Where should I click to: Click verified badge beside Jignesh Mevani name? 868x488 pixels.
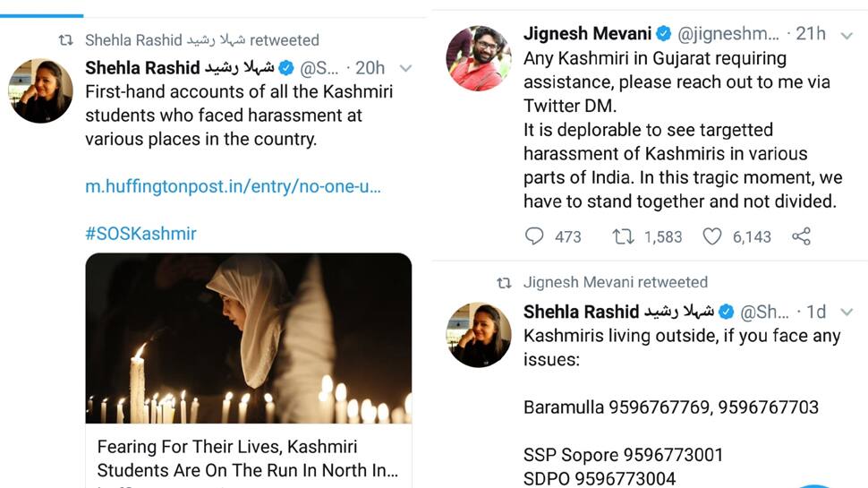664,34
